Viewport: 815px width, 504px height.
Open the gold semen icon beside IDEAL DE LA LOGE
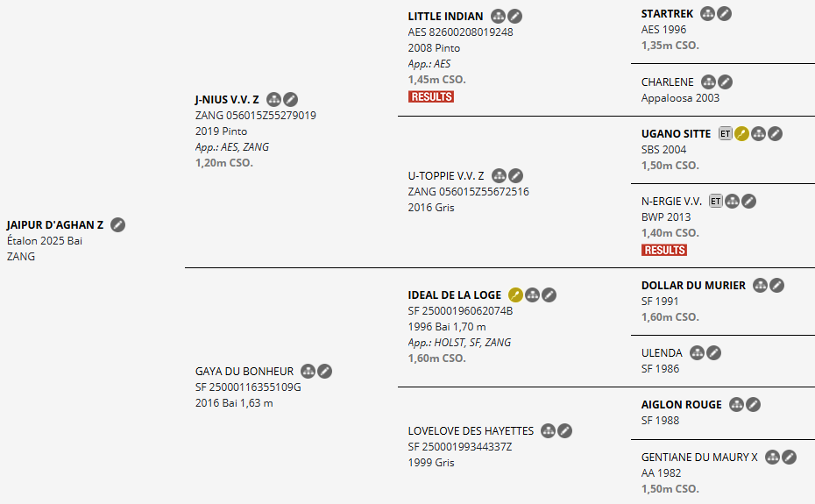(x=515, y=295)
